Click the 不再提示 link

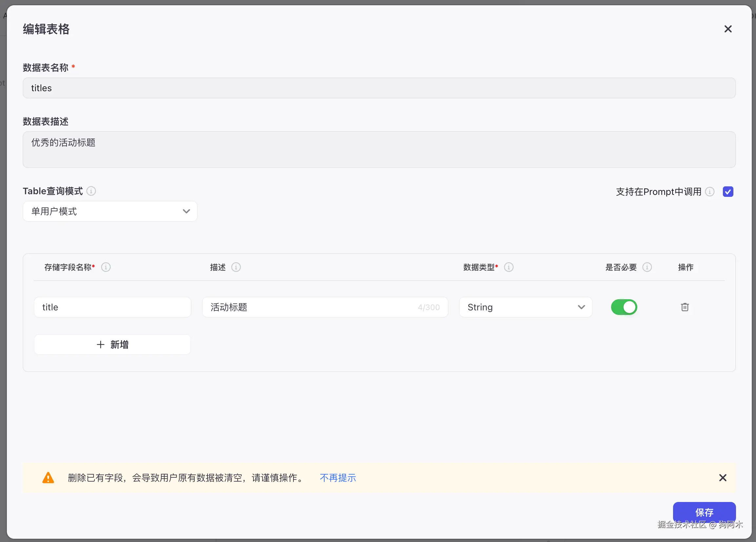[x=338, y=478]
